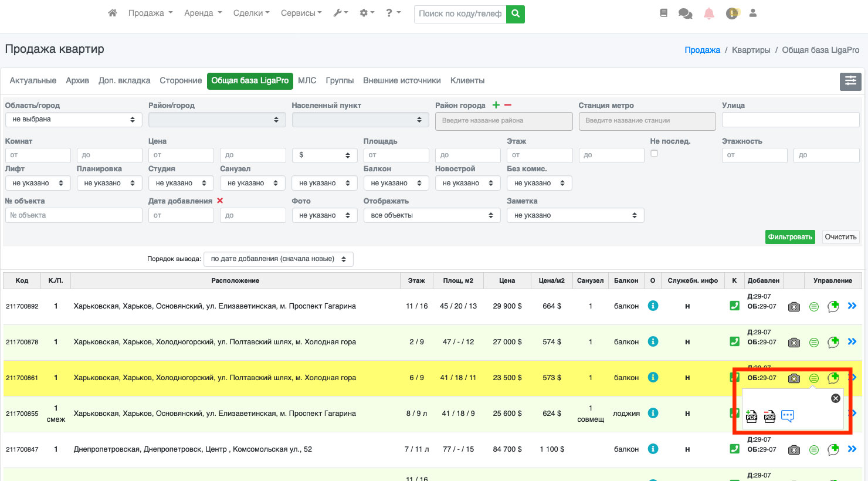The height and width of the screenshot is (481, 868).
Task: Open the notifications bell in header
Action: [709, 13]
